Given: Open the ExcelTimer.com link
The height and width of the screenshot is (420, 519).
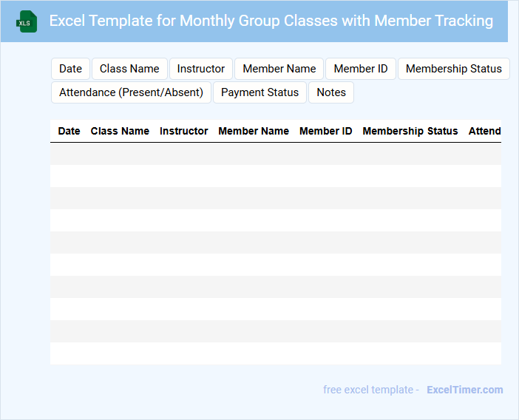Looking at the screenshot, I should tap(464, 390).
